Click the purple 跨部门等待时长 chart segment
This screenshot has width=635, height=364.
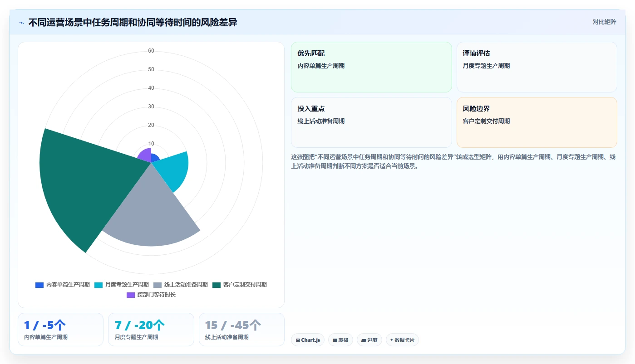[145, 155]
